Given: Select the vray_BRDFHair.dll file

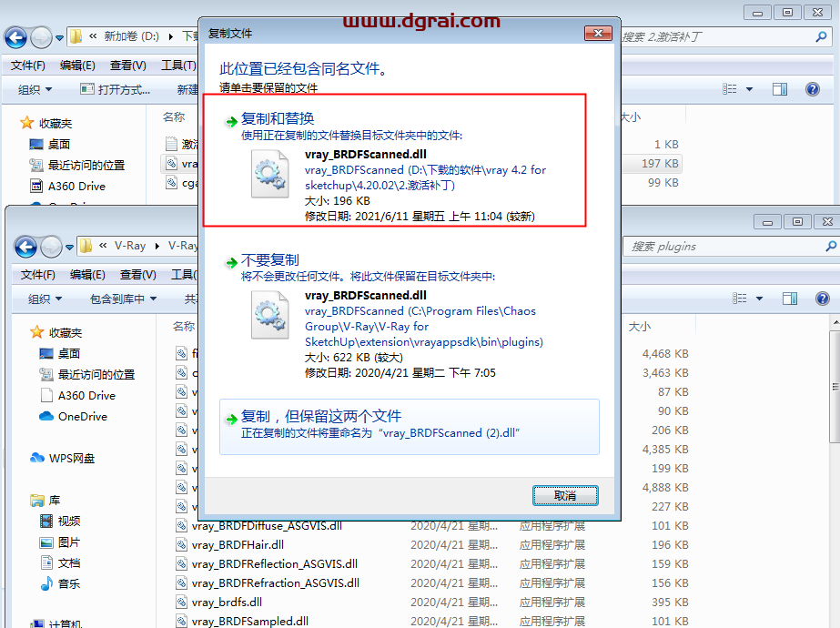Looking at the screenshot, I should pyautogui.click(x=238, y=544).
